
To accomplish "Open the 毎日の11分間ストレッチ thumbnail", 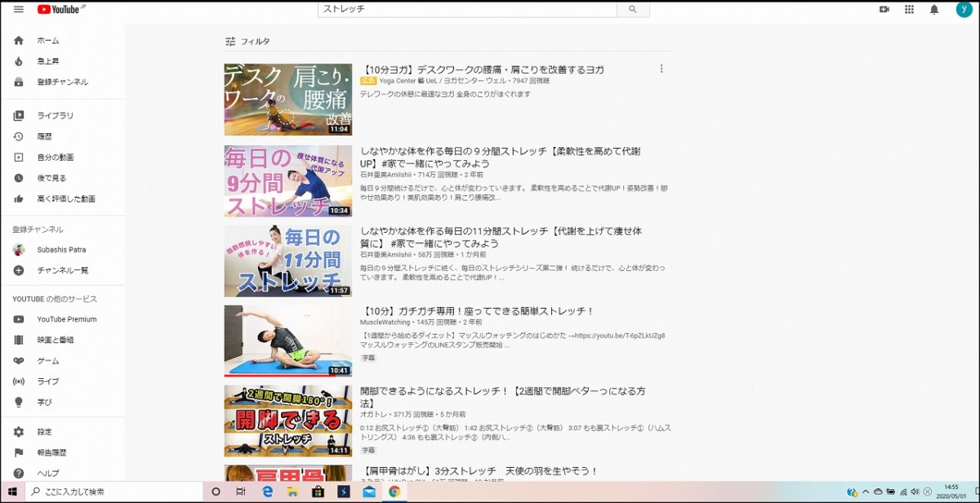I will [x=288, y=260].
